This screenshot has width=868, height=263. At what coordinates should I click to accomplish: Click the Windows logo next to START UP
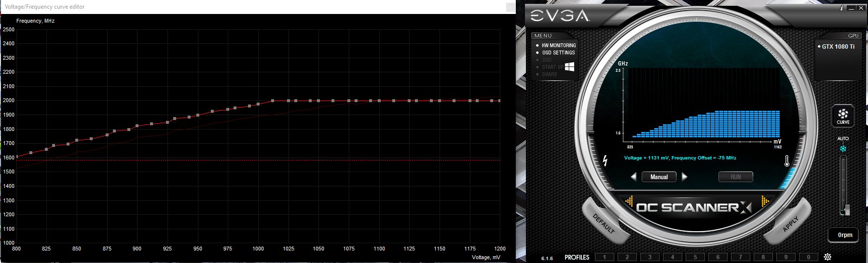[x=569, y=66]
